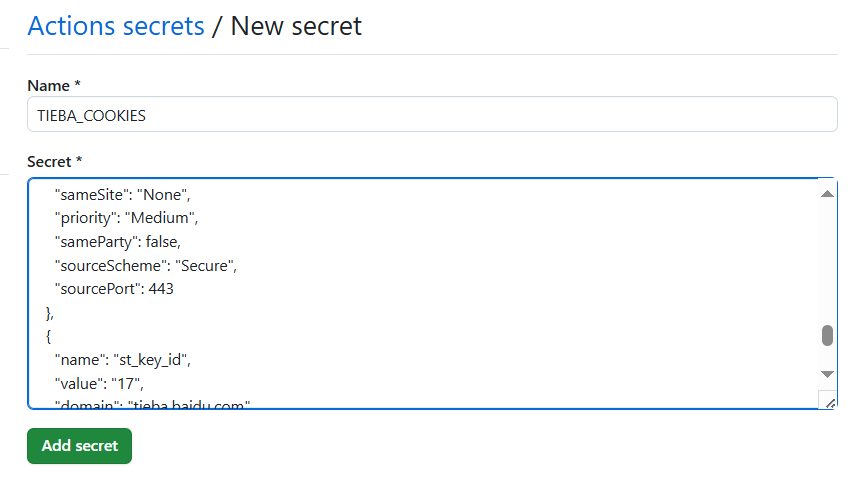This screenshot has width=851, height=480.
Task: Focus the Name field containing TIEBA_COOKIES
Action: [432, 114]
